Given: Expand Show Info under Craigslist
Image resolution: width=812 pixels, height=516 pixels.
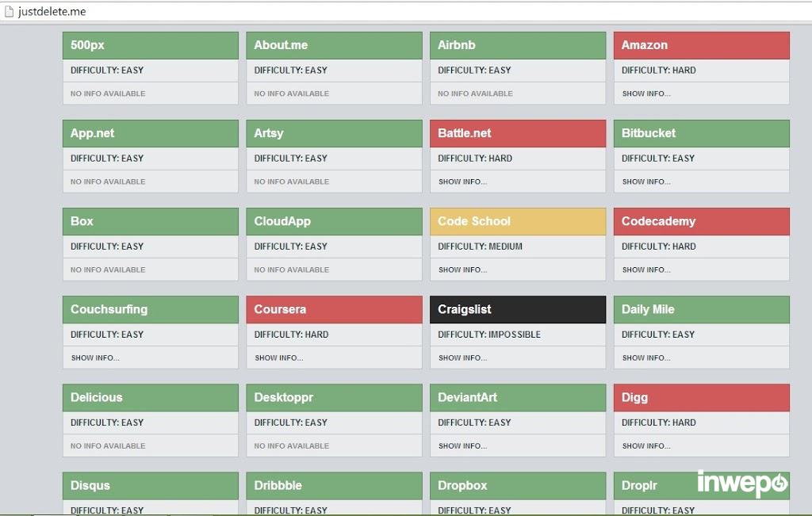Looking at the screenshot, I should 462,357.
